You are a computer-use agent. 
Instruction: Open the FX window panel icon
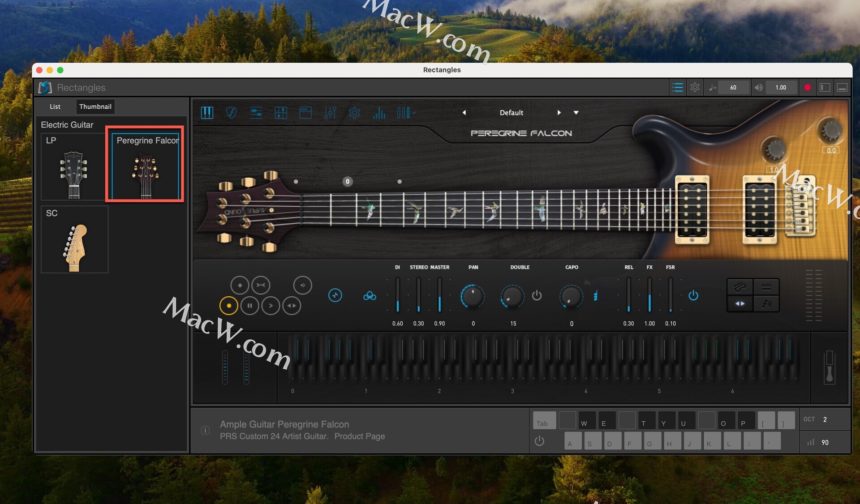(x=305, y=113)
